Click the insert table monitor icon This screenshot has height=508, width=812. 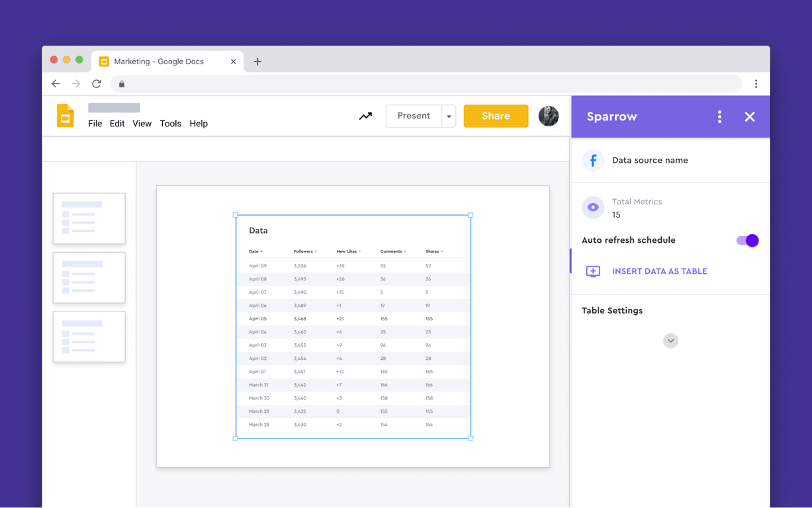pyautogui.click(x=593, y=271)
